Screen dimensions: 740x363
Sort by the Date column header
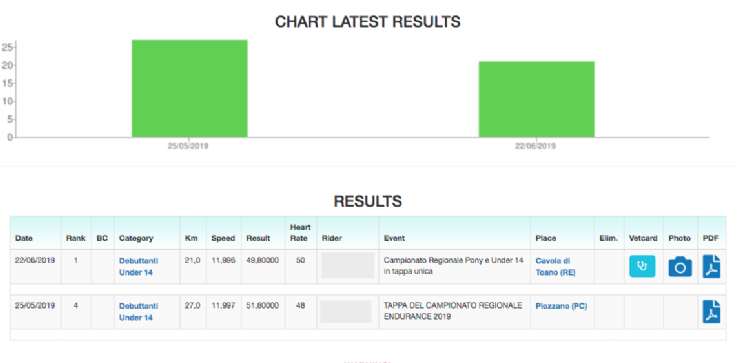[x=24, y=238]
